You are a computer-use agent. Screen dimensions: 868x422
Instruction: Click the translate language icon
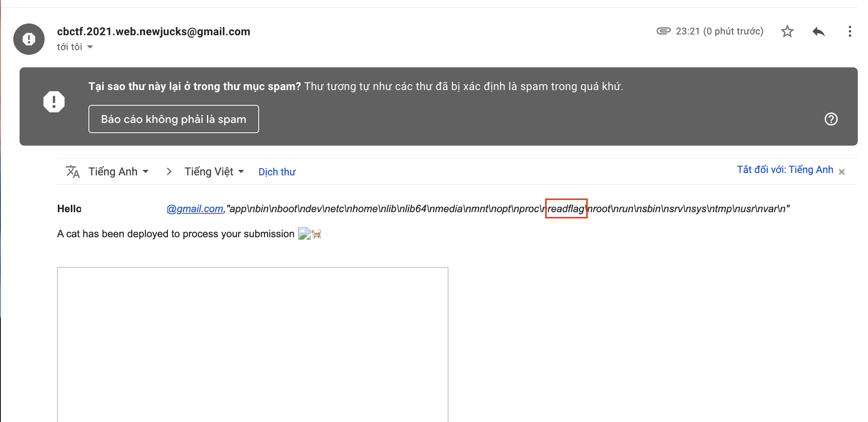point(73,171)
